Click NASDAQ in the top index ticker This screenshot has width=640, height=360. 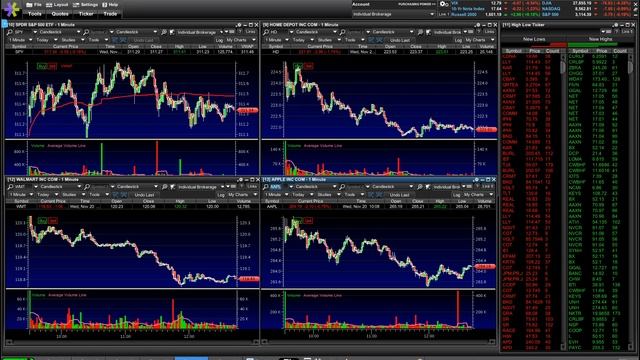(x=551, y=8)
